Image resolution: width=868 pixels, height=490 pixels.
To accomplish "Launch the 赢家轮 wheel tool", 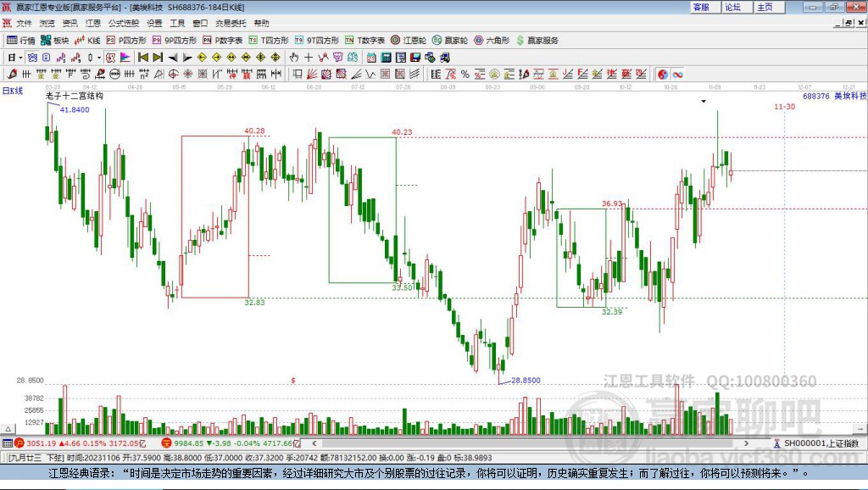I will click(x=450, y=41).
